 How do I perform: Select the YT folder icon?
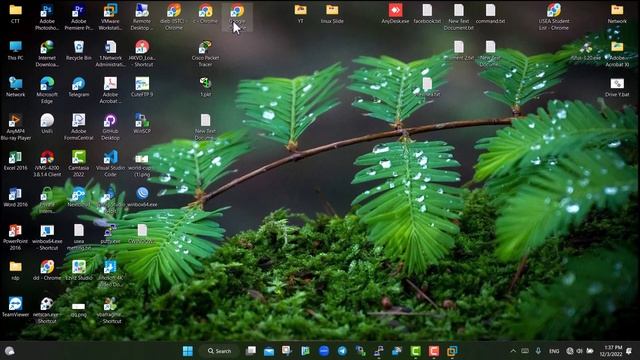coord(300,13)
